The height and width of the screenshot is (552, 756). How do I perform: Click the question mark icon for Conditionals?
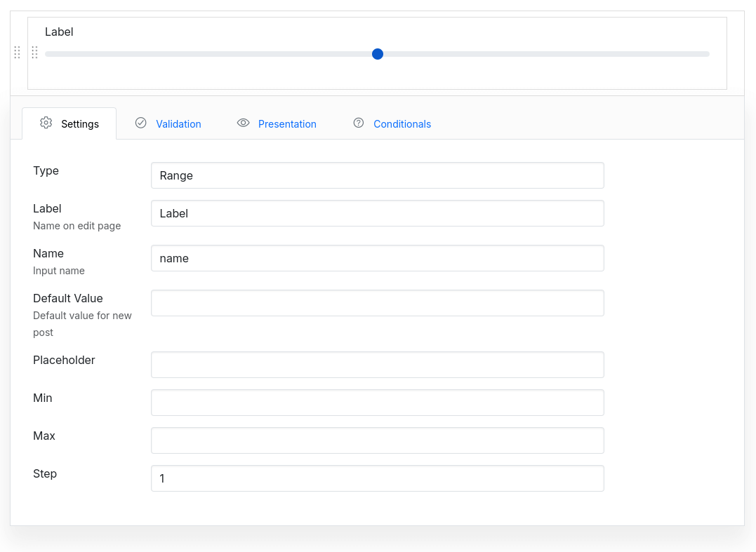pos(359,123)
